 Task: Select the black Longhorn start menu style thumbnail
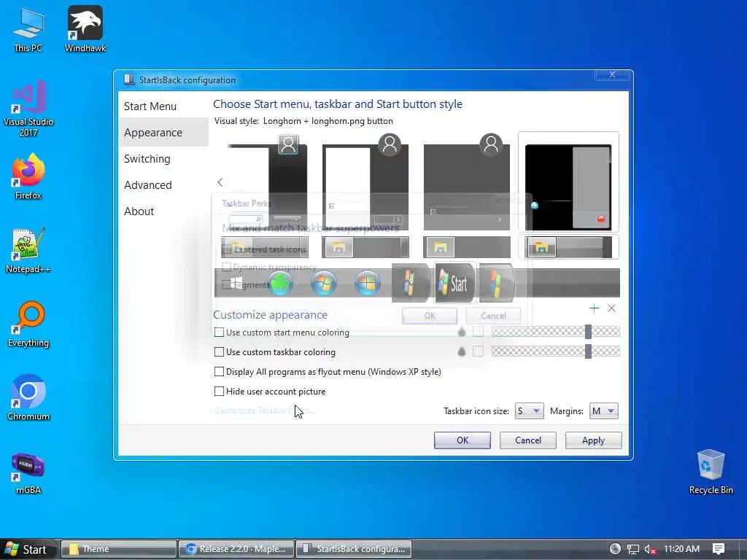pos(568,182)
